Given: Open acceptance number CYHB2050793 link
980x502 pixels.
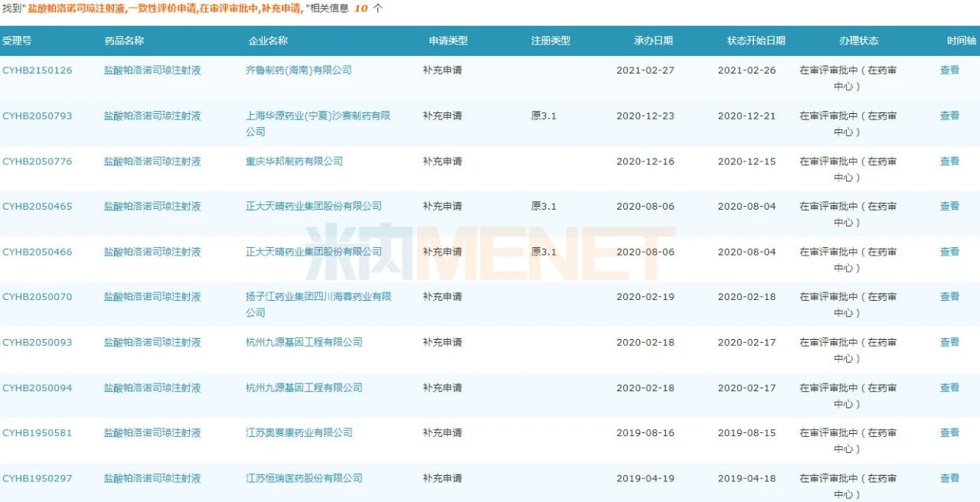Looking at the screenshot, I should pyautogui.click(x=38, y=116).
